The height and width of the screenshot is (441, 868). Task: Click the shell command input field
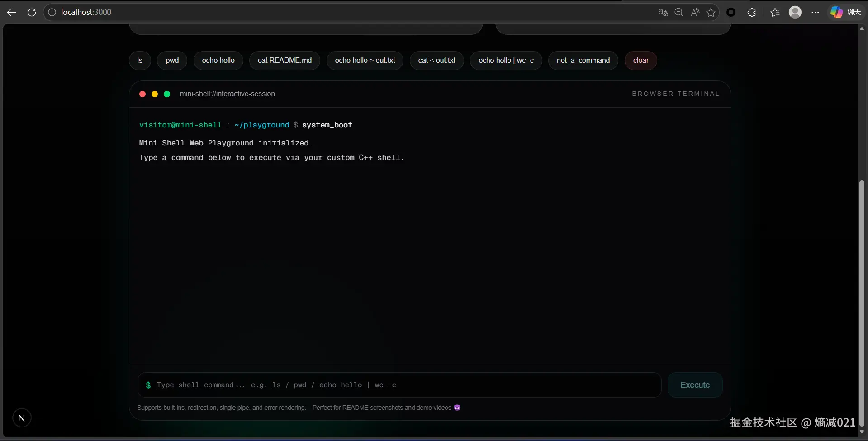tap(398, 385)
